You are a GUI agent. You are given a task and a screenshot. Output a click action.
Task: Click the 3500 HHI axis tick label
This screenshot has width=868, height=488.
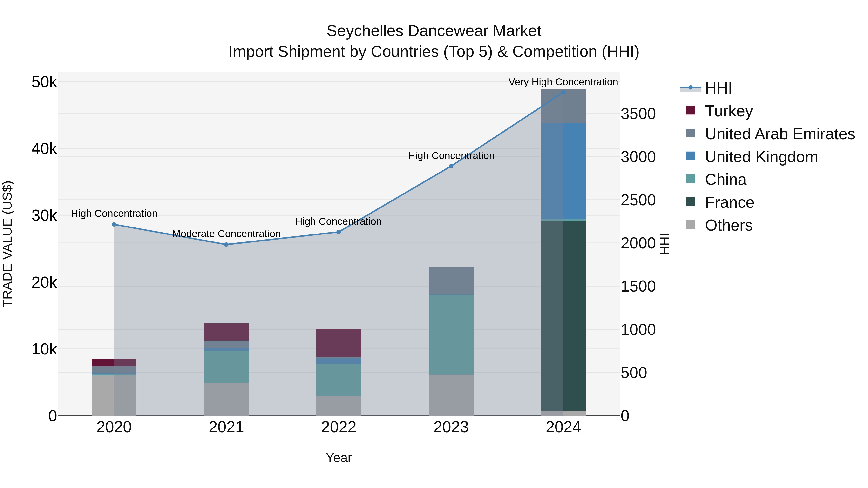[638, 114]
